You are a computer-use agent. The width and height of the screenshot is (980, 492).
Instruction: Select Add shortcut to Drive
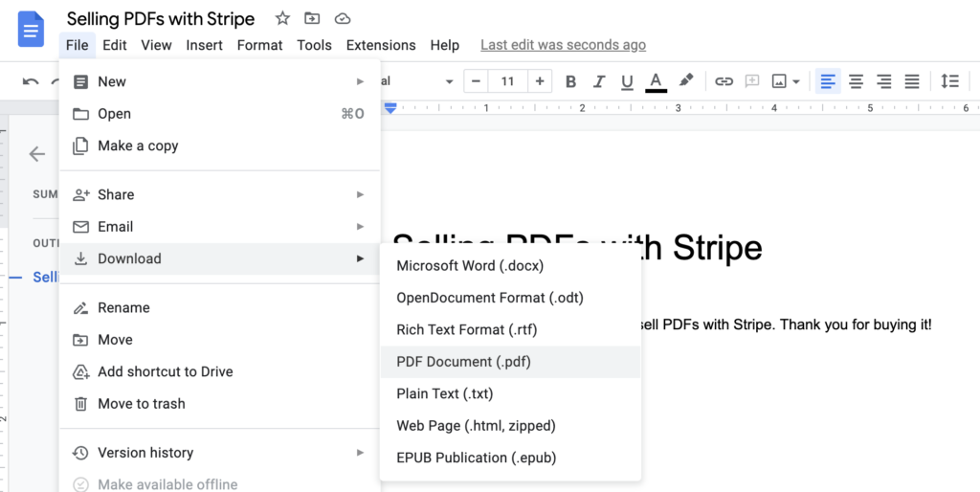[x=220, y=371]
